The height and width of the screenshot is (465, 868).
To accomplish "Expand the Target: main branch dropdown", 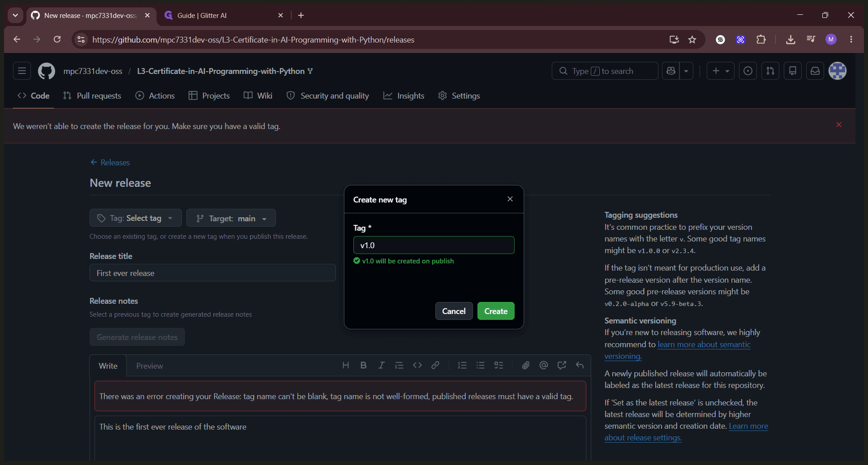I will point(231,218).
